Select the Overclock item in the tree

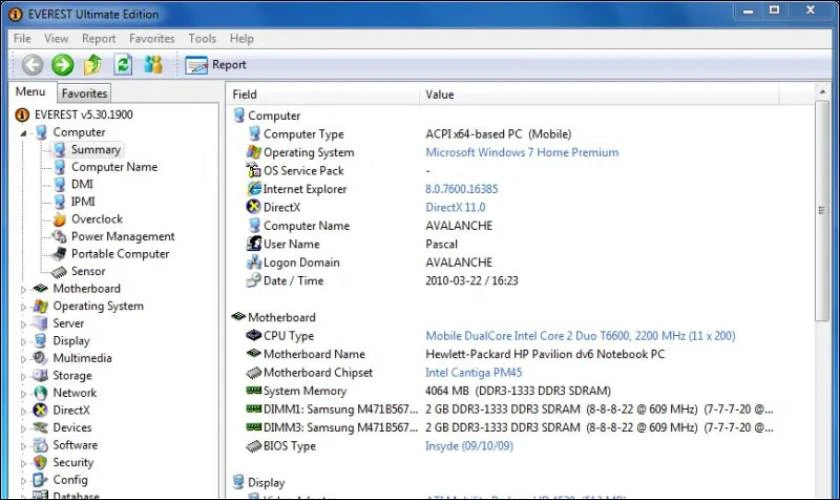pyautogui.click(x=88, y=219)
